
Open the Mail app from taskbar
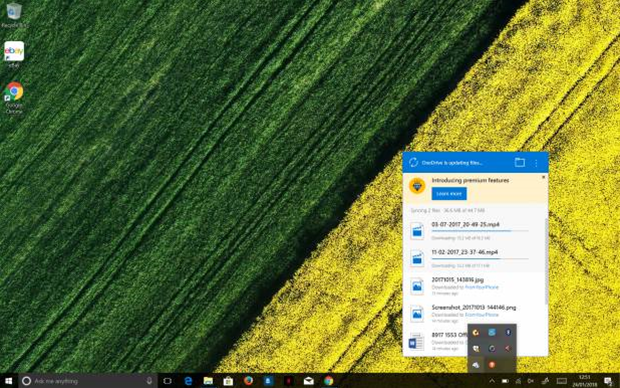(308, 381)
